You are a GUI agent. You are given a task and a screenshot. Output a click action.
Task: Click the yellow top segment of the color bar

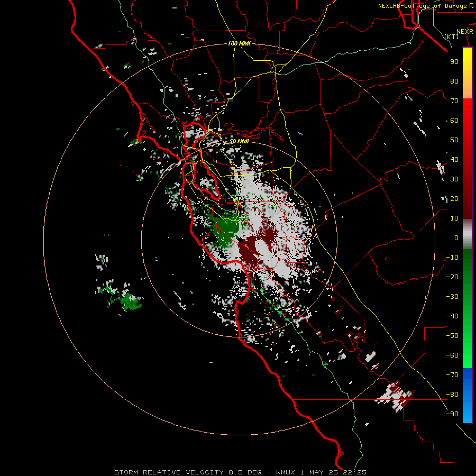[467, 73]
